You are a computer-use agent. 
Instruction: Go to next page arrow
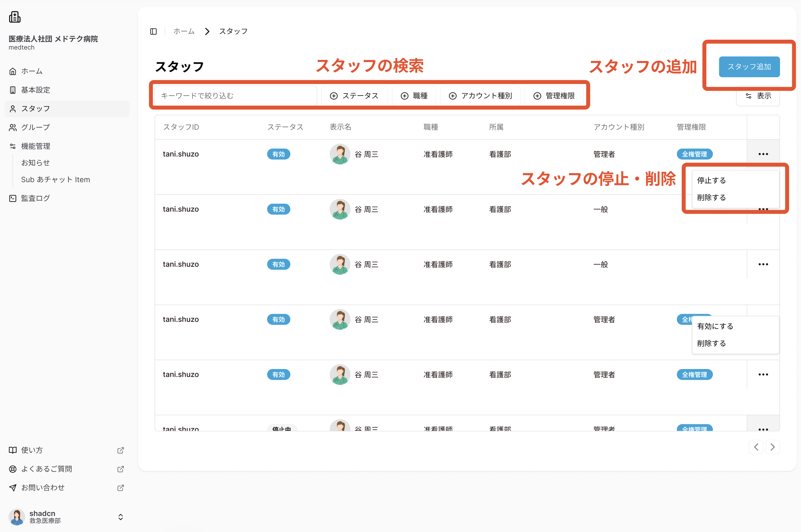coord(773,447)
